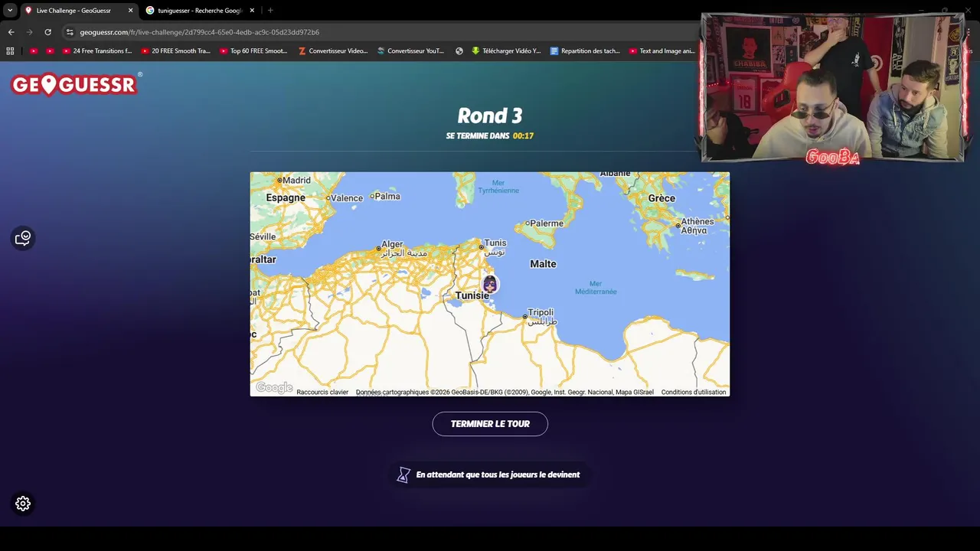Open first YouTube bookmark icon
The width and height of the screenshot is (980, 551).
click(33, 51)
